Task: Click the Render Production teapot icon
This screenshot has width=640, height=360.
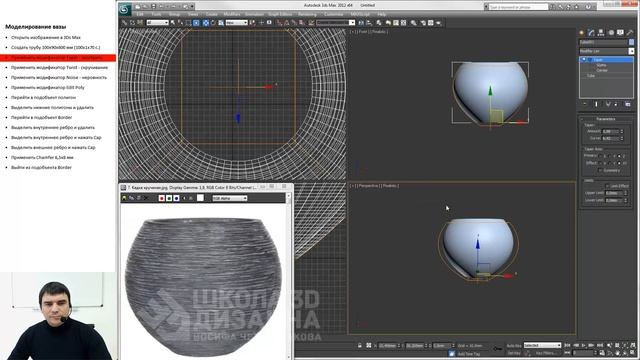Action: coord(439,23)
